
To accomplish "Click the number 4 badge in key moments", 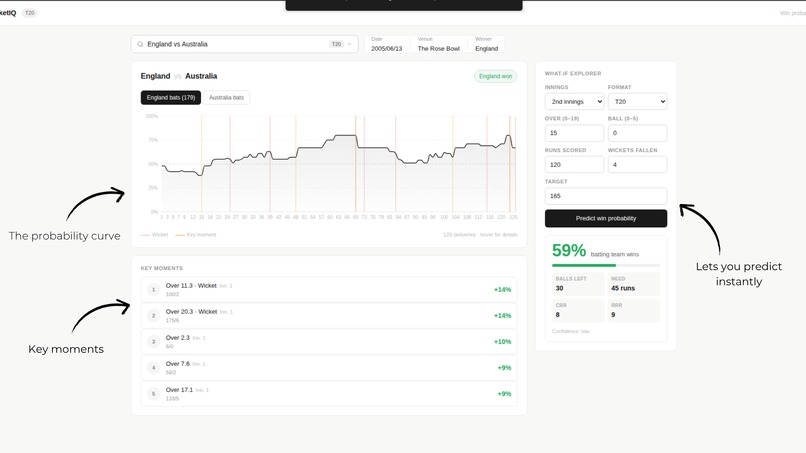I will tap(153, 368).
